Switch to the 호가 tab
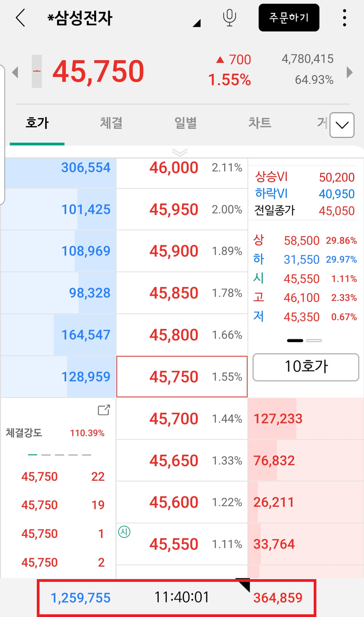364x617 pixels. (x=37, y=123)
